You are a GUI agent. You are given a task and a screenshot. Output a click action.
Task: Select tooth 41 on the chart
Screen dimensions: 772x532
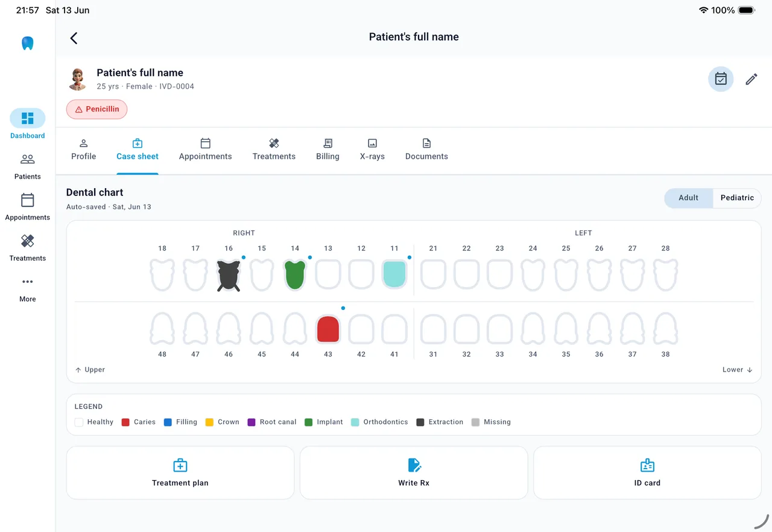pyautogui.click(x=394, y=329)
